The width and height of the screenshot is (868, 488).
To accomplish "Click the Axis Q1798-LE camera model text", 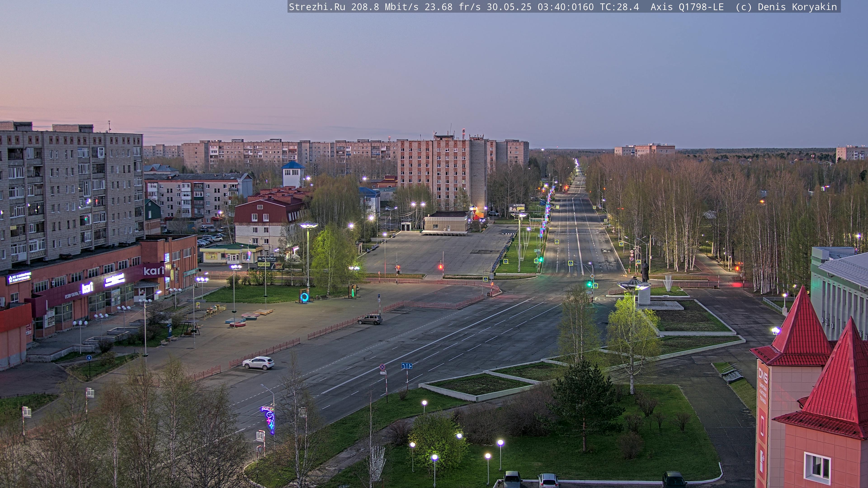I will (x=687, y=7).
